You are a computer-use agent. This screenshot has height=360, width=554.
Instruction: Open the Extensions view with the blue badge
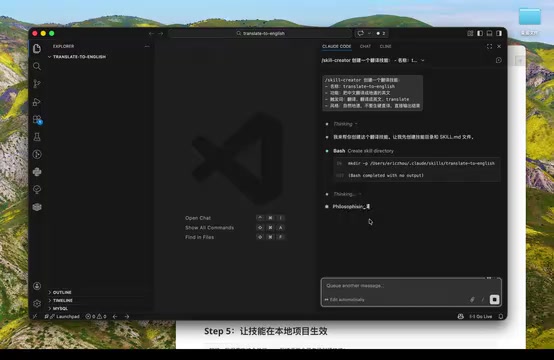click(37, 119)
